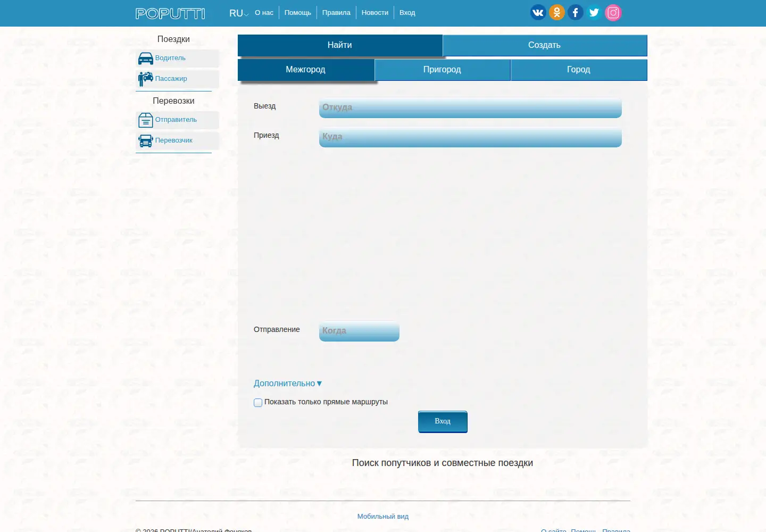Open the RU language dropdown
Screen dimensions: 766x532
tap(239, 13)
